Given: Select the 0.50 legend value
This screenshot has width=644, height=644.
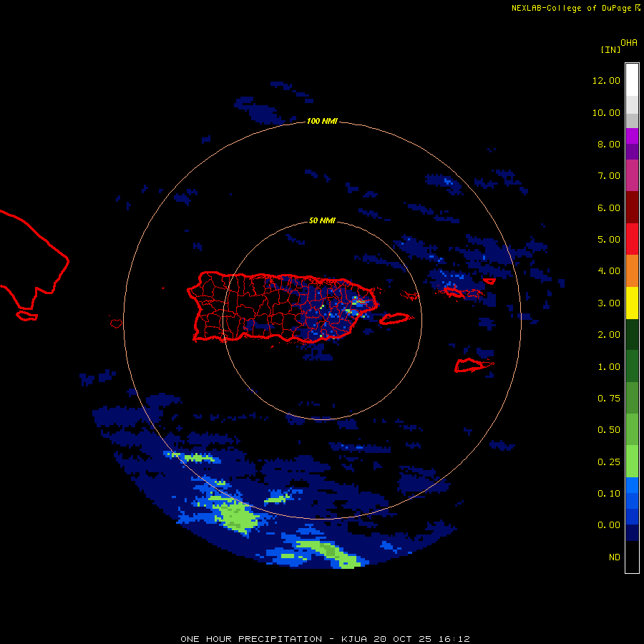Looking at the screenshot, I should pyautogui.click(x=609, y=430).
